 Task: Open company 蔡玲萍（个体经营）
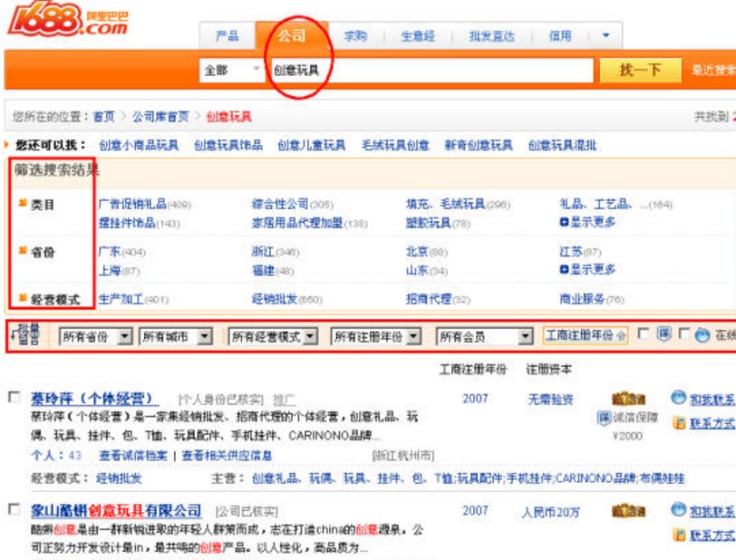point(94,399)
